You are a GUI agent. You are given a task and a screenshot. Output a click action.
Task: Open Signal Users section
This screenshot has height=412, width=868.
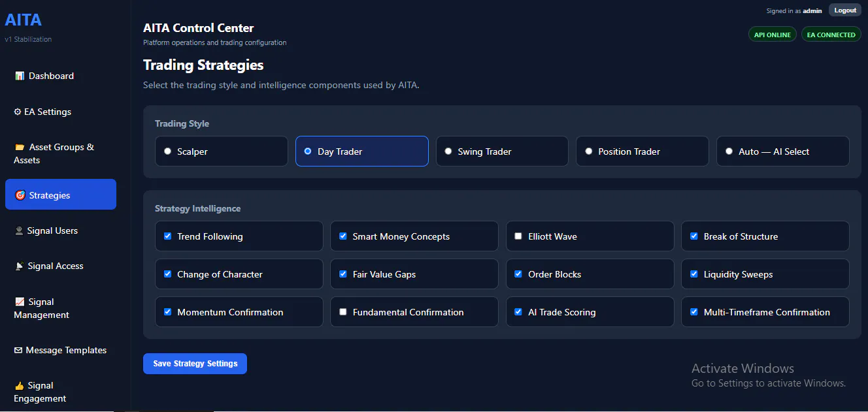click(61, 230)
